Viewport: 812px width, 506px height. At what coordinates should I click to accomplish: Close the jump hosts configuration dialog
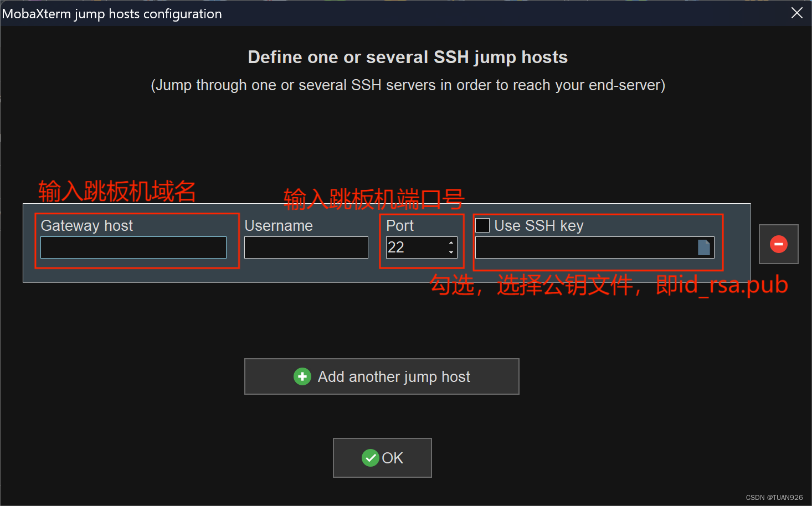pyautogui.click(x=797, y=13)
